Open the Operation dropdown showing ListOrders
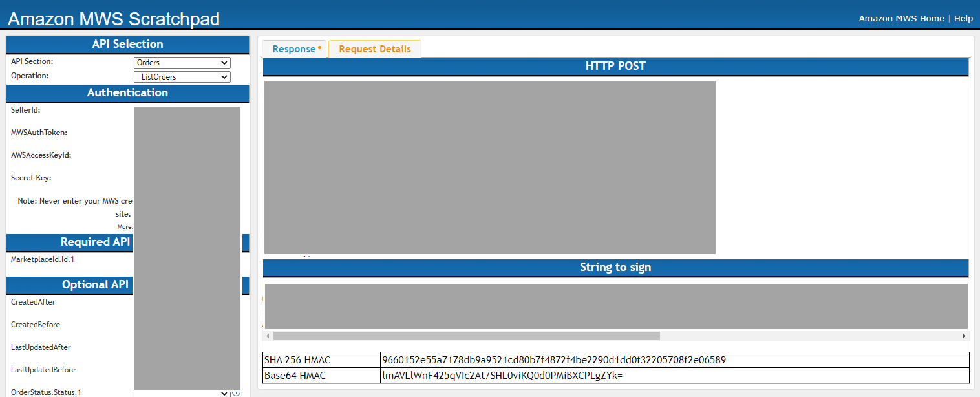This screenshot has height=397, width=980. [x=182, y=77]
